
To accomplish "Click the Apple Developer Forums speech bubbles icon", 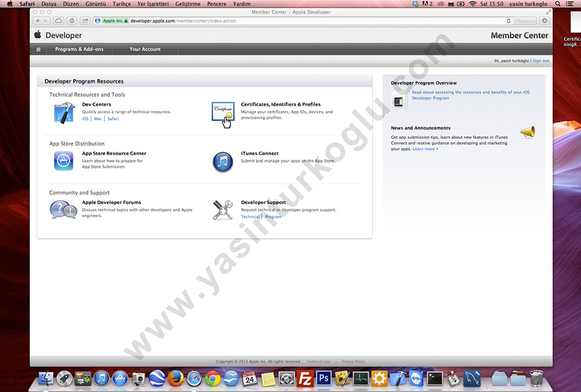I will pyautogui.click(x=63, y=210).
